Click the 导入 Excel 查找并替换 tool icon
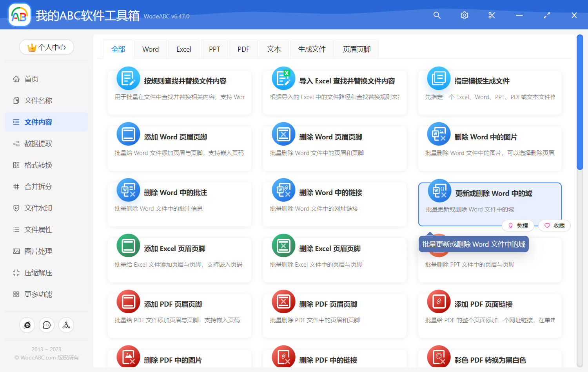Viewport: 588px width, 372px height. pyautogui.click(x=283, y=78)
